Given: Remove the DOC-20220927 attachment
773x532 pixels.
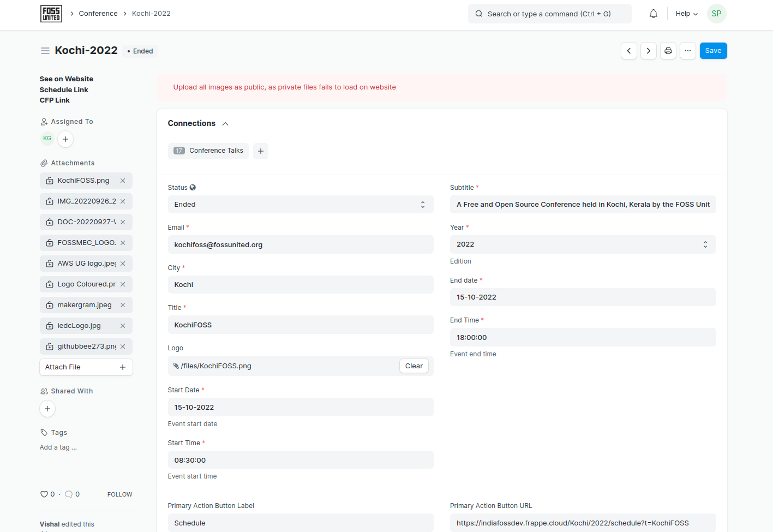Looking at the screenshot, I should (x=123, y=222).
